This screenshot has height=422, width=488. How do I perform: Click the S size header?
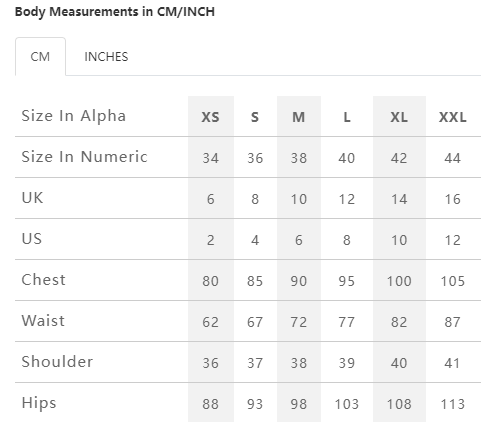coord(255,117)
